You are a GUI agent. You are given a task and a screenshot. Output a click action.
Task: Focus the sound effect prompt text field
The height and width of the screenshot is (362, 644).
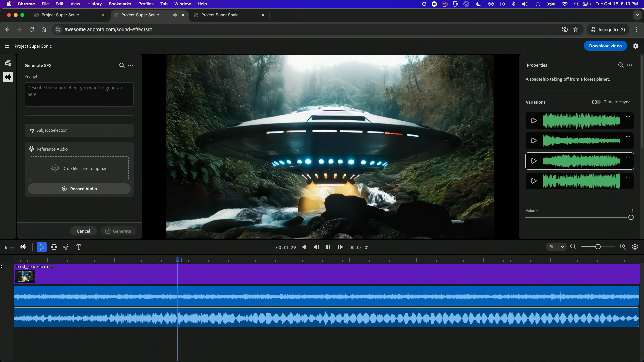[79, 95]
